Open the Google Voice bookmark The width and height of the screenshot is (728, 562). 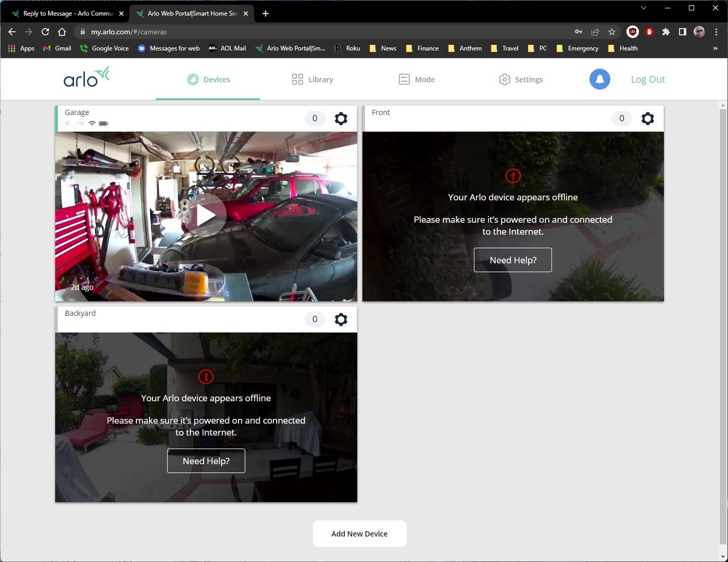pos(104,48)
